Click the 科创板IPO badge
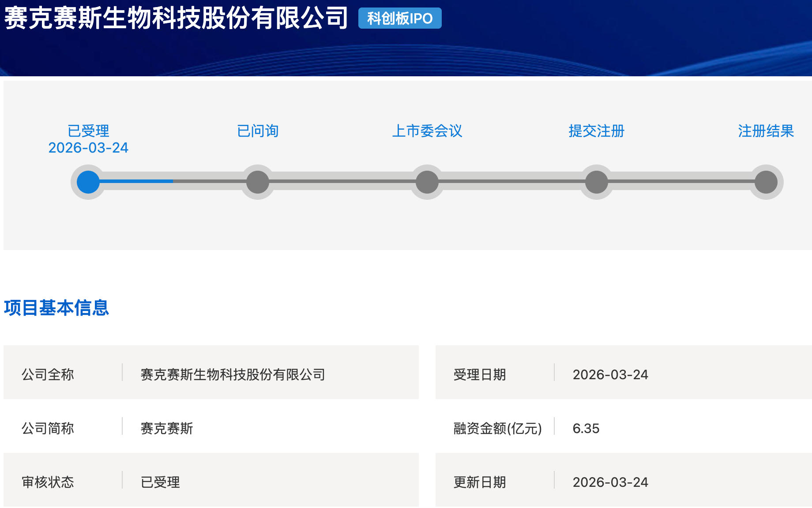Viewport: 812px width, 508px height. coord(400,19)
